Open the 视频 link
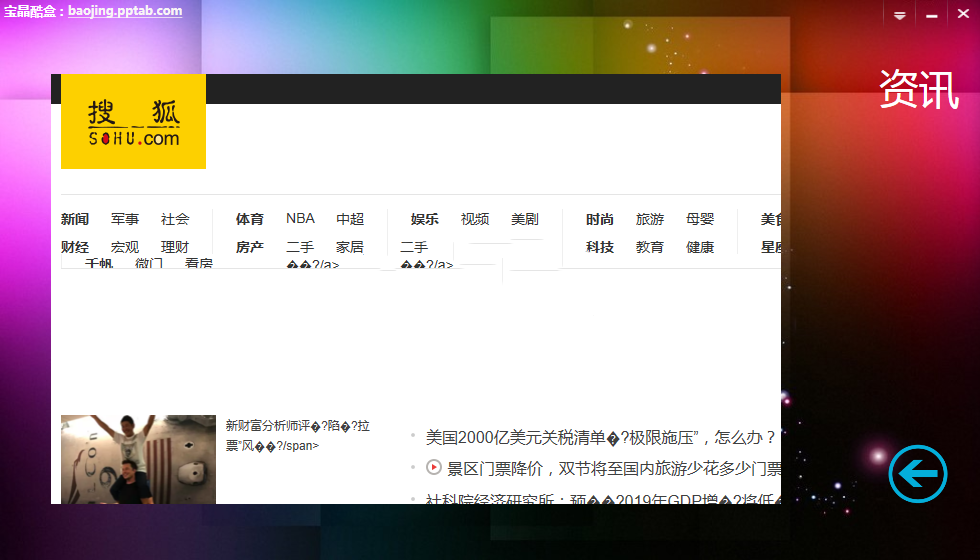This screenshot has height=560, width=980. 475,219
